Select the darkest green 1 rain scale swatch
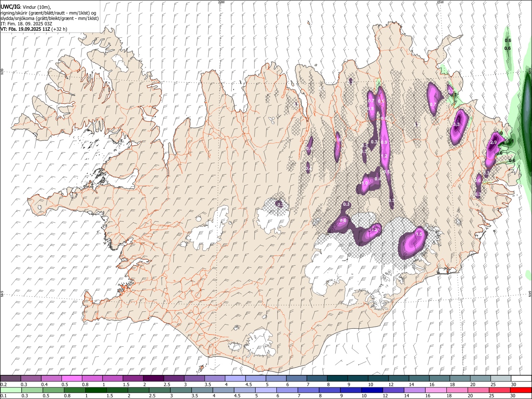The image size is (532, 399). click(x=96, y=390)
